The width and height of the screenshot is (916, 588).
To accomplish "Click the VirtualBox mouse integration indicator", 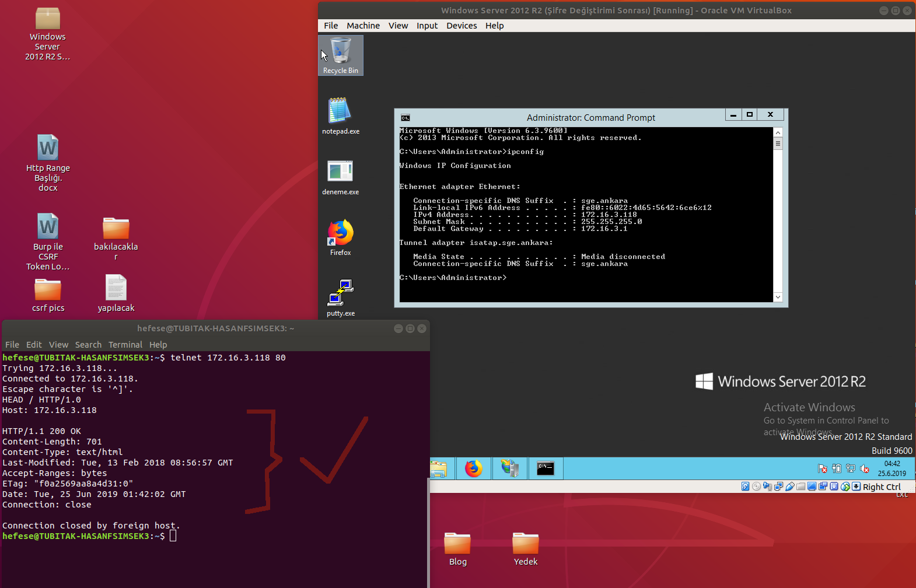I will point(845,487).
